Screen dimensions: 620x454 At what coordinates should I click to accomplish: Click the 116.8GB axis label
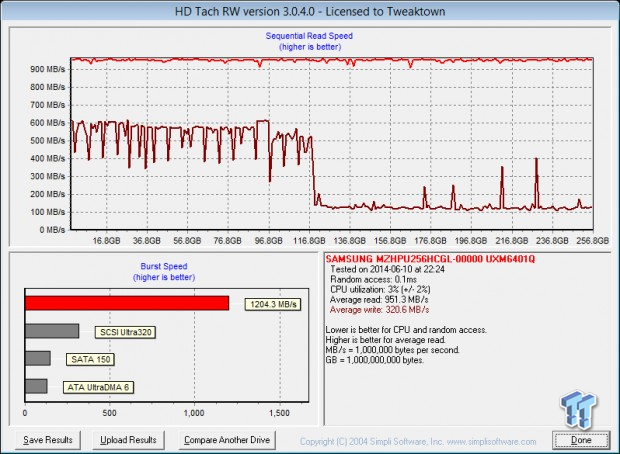[x=309, y=240]
